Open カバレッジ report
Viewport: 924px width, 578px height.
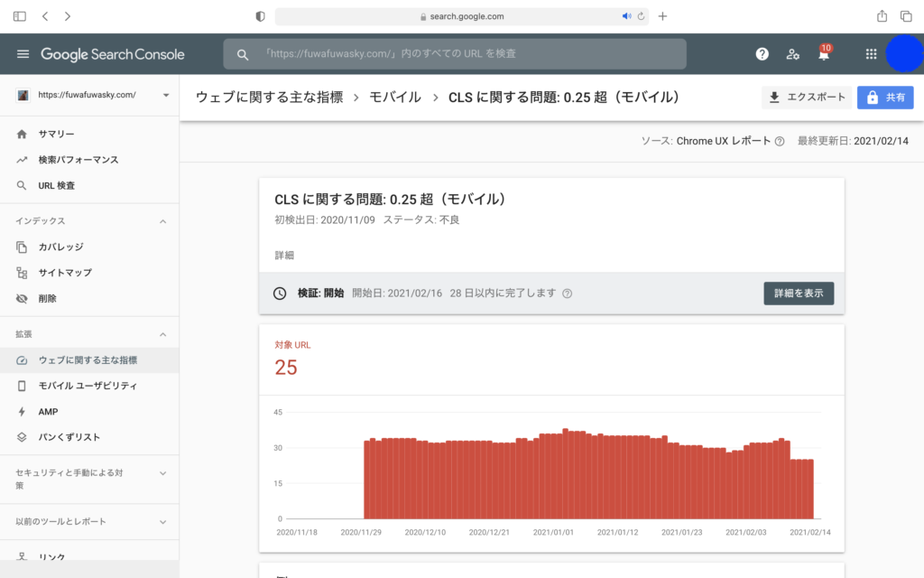89,247
